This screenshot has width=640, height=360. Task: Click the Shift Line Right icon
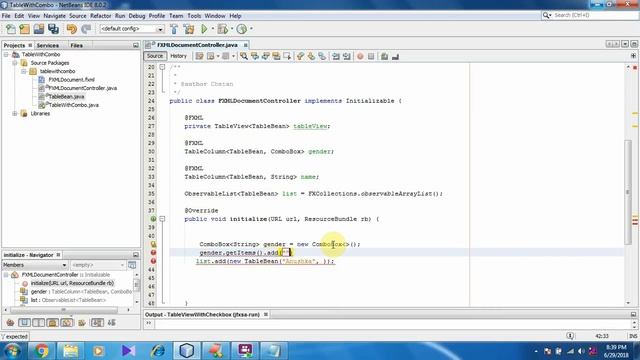(347, 56)
